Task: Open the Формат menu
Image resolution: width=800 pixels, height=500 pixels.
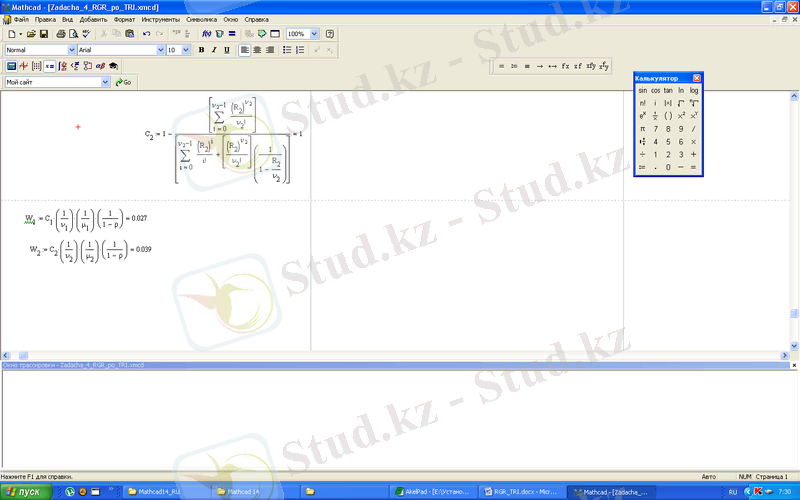Action: pyautogui.click(x=124, y=19)
